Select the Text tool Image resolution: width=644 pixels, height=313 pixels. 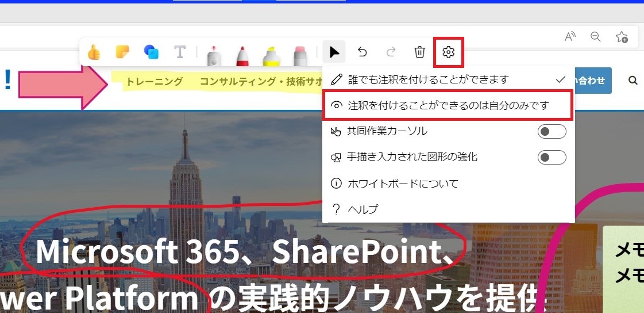click(179, 52)
